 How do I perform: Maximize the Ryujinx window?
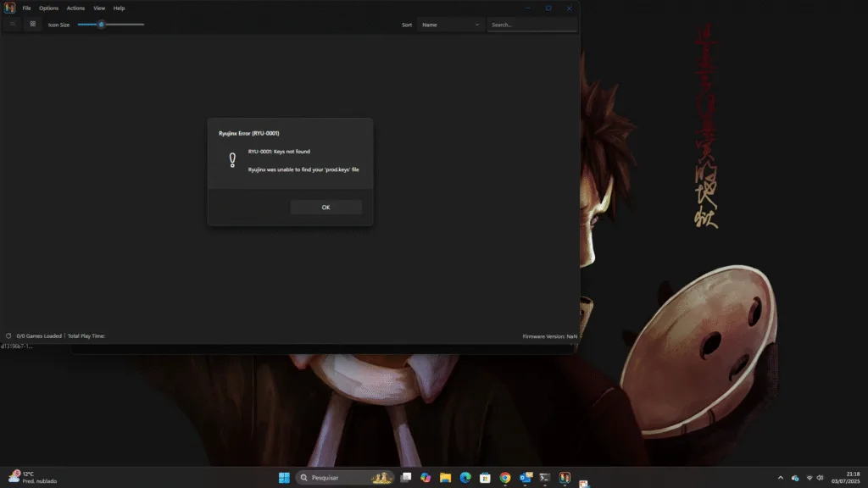pos(548,8)
